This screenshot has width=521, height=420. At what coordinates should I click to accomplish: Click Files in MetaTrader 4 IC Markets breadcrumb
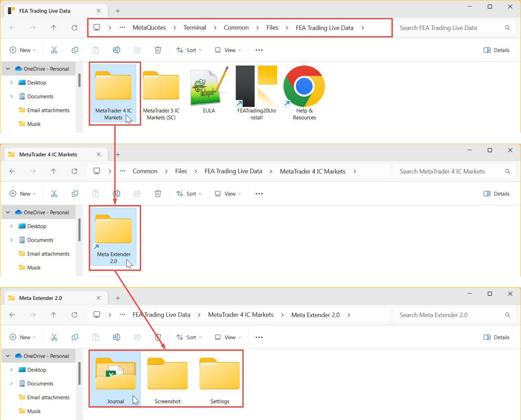[181, 171]
